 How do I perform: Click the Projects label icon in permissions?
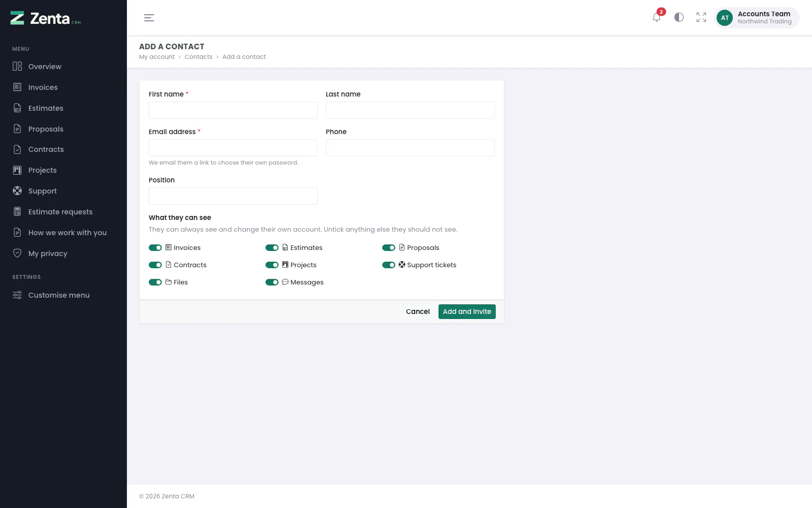[285, 265]
